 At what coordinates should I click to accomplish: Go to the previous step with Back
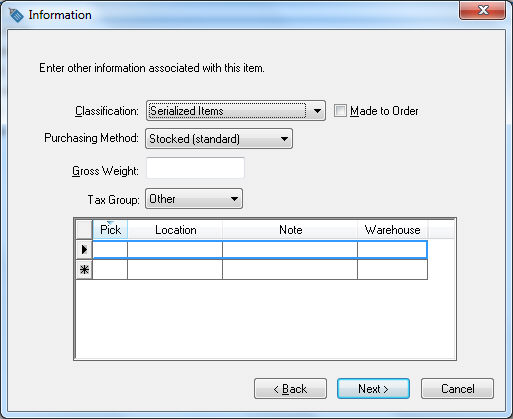pyautogui.click(x=290, y=389)
